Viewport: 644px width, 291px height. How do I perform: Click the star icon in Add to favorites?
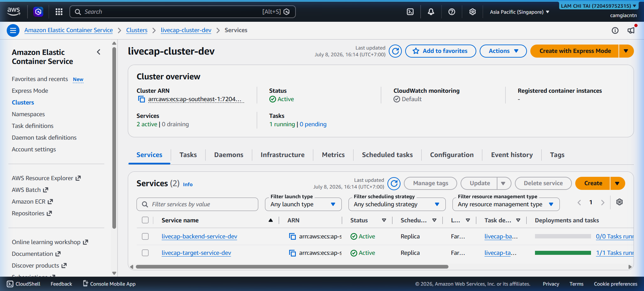(416, 51)
